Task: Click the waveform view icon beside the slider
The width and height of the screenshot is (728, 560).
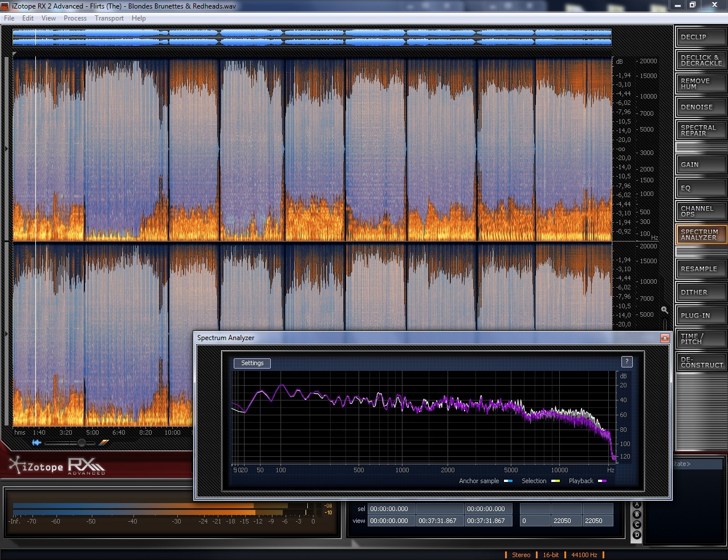Action: tap(37, 443)
